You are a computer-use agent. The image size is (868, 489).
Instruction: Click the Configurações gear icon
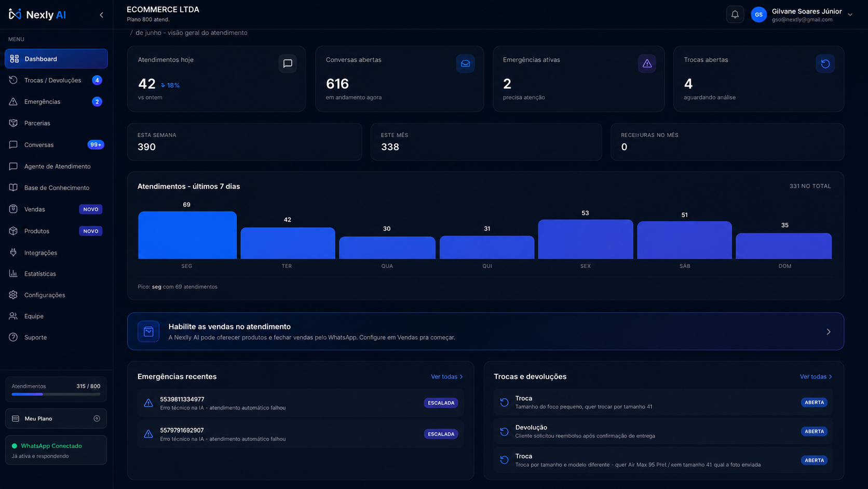13,295
